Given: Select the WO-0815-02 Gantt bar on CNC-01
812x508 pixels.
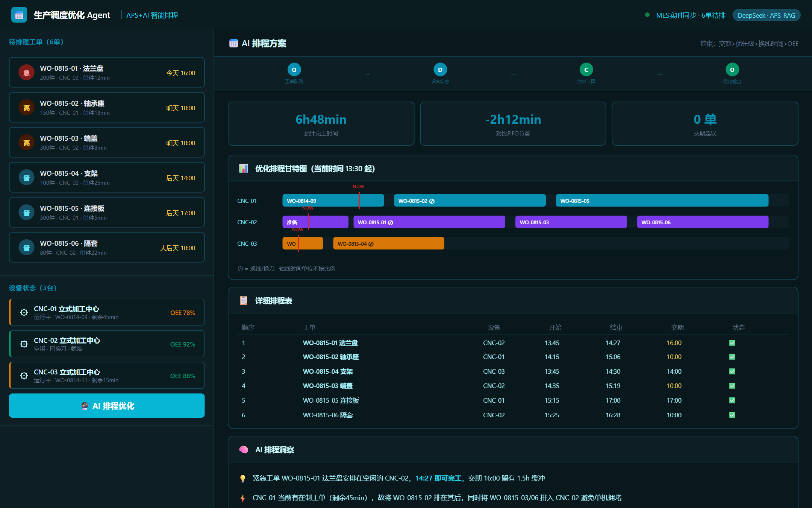Looking at the screenshot, I should (470, 201).
